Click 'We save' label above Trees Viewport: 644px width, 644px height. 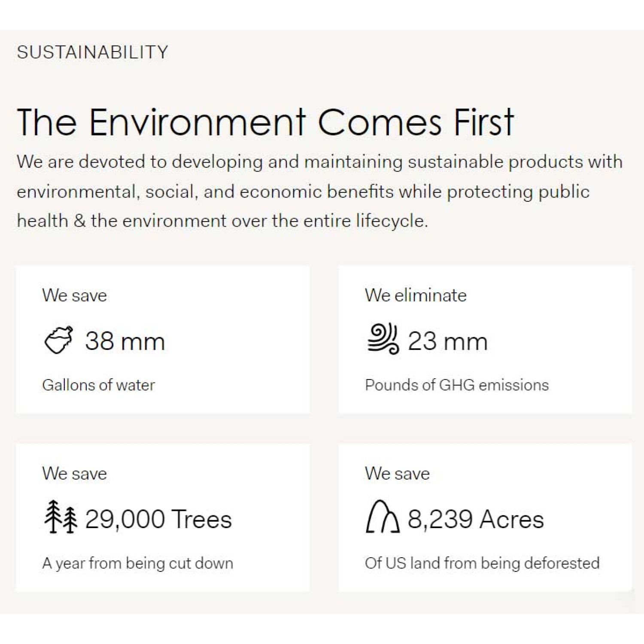click(x=74, y=474)
